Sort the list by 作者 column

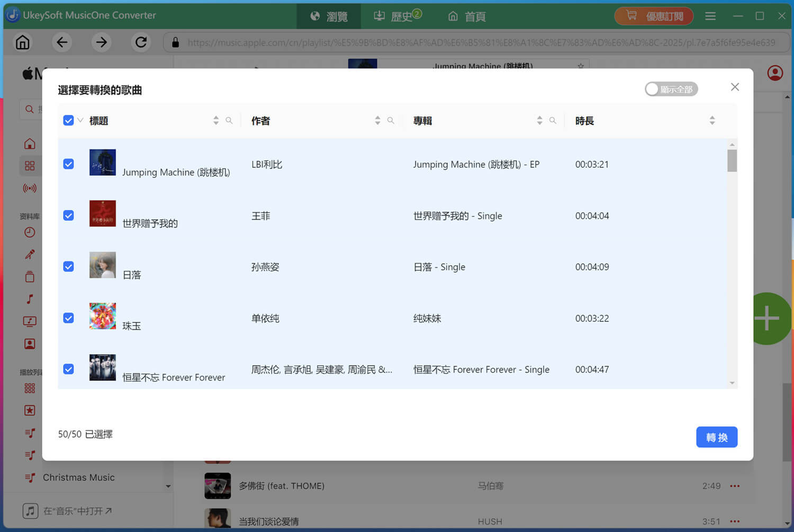(x=377, y=121)
